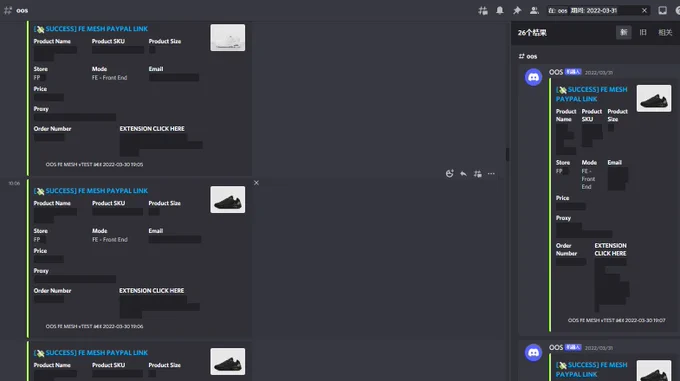Viewport: 680px width, 381px height.
Task: Click oos channel name in header
Action: (22, 10)
